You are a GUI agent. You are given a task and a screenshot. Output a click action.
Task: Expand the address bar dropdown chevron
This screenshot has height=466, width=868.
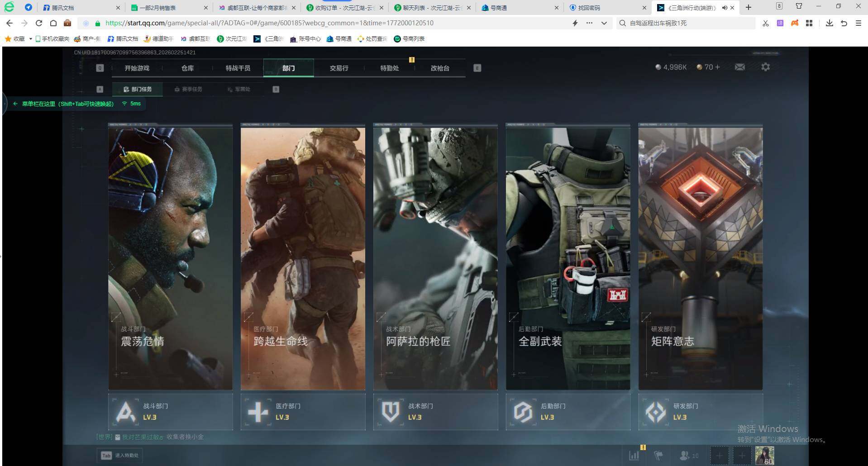(x=604, y=23)
